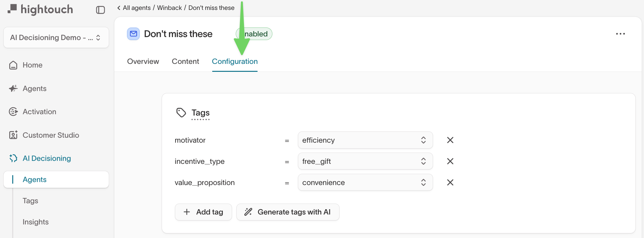
Task: Open Insights under AI Decisioning
Action: point(35,222)
